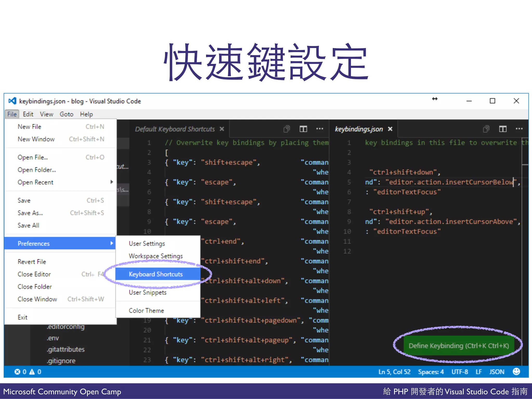Click UTF-8 encoding indicator
Viewport: 532px width, 399px height.
[x=460, y=372]
